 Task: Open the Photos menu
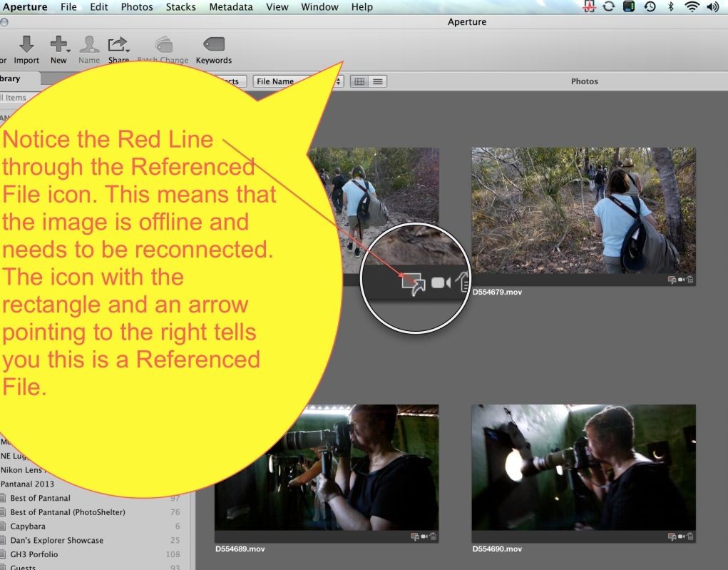[137, 7]
